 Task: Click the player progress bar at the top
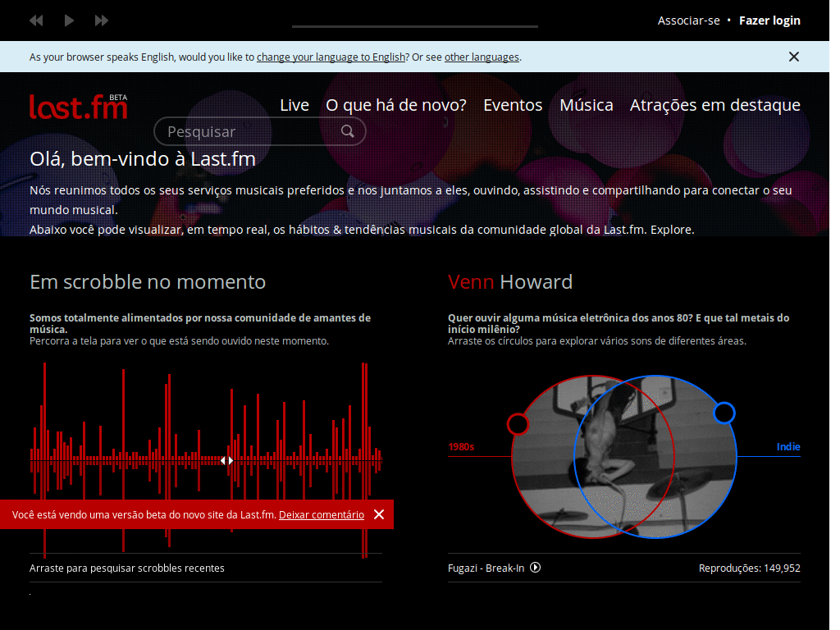pyautogui.click(x=414, y=25)
